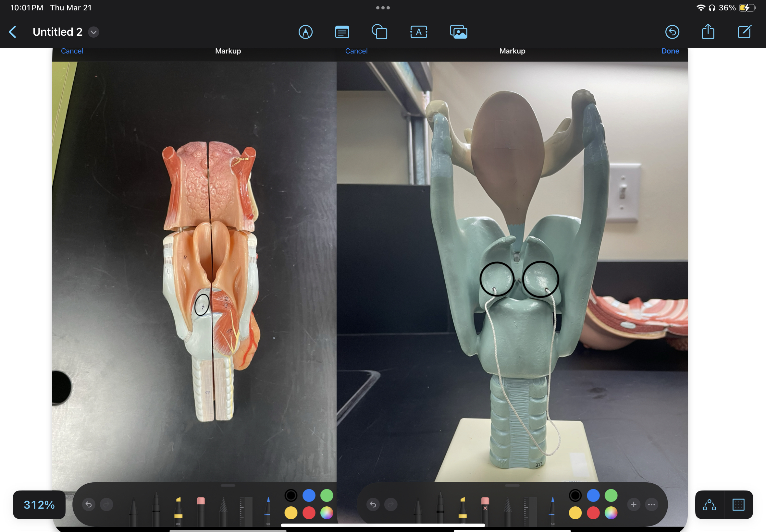Choose red color in left Markup toolbar

309,513
